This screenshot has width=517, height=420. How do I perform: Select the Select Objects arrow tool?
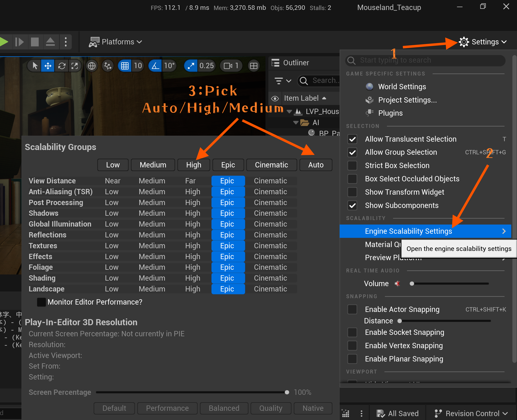coord(35,65)
